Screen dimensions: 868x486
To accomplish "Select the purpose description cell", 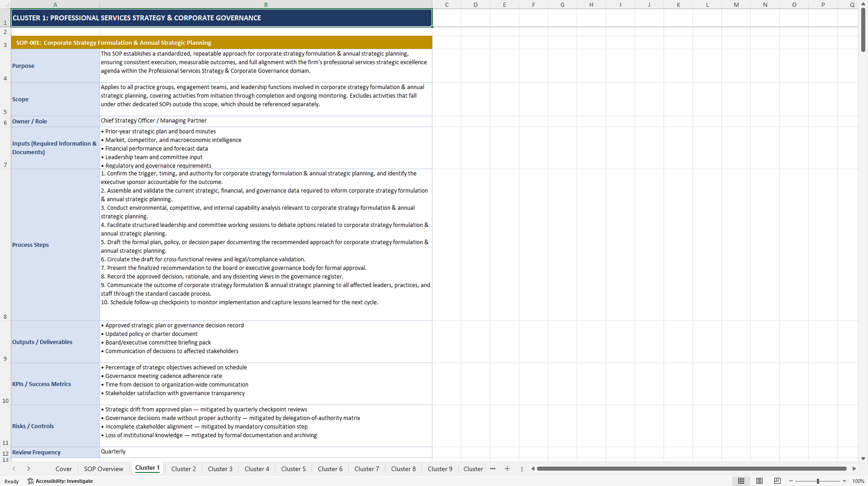I will 266,66.
